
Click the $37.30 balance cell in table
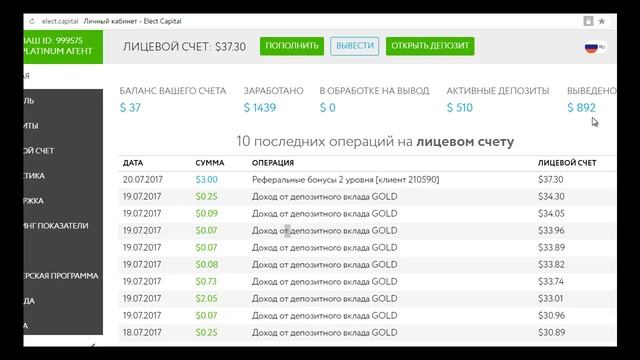[551, 180]
